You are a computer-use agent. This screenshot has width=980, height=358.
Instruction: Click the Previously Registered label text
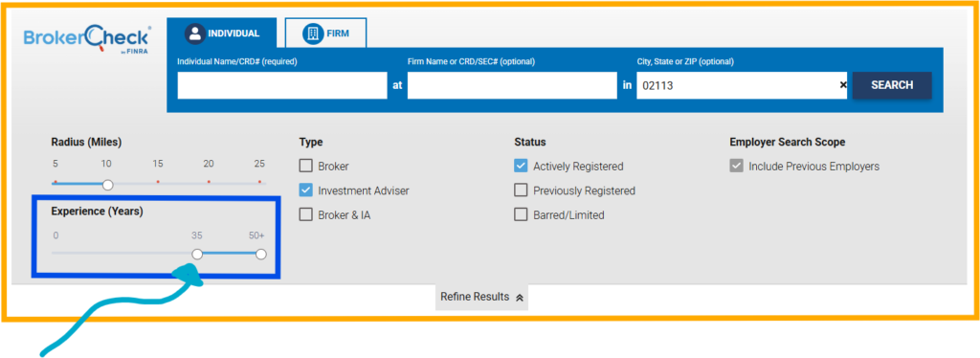tap(585, 190)
